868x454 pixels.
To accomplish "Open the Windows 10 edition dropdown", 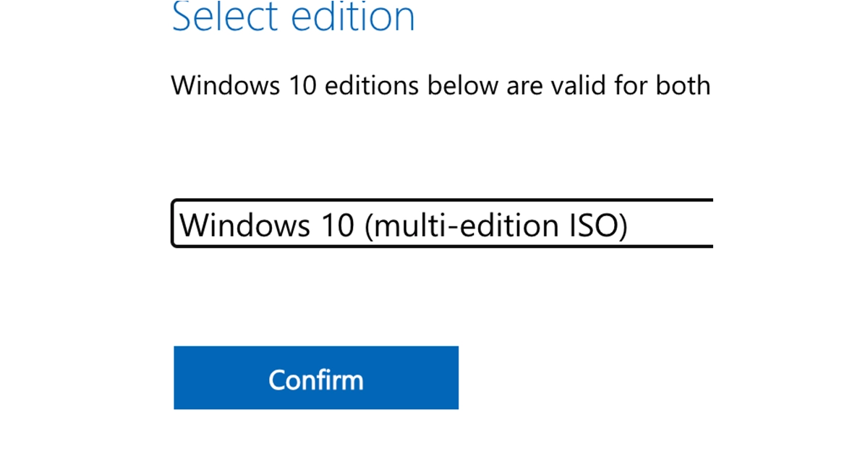I will pyautogui.click(x=442, y=225).
